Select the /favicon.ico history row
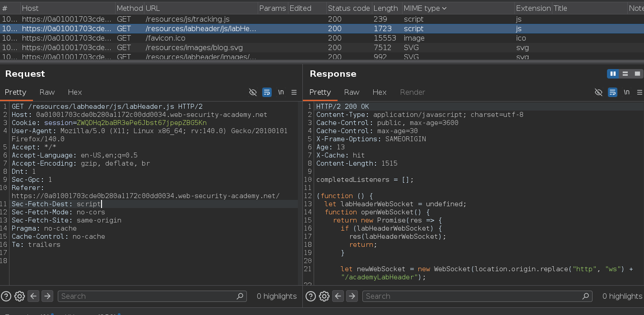Screen dimensions: 644x315 (322, 38)
